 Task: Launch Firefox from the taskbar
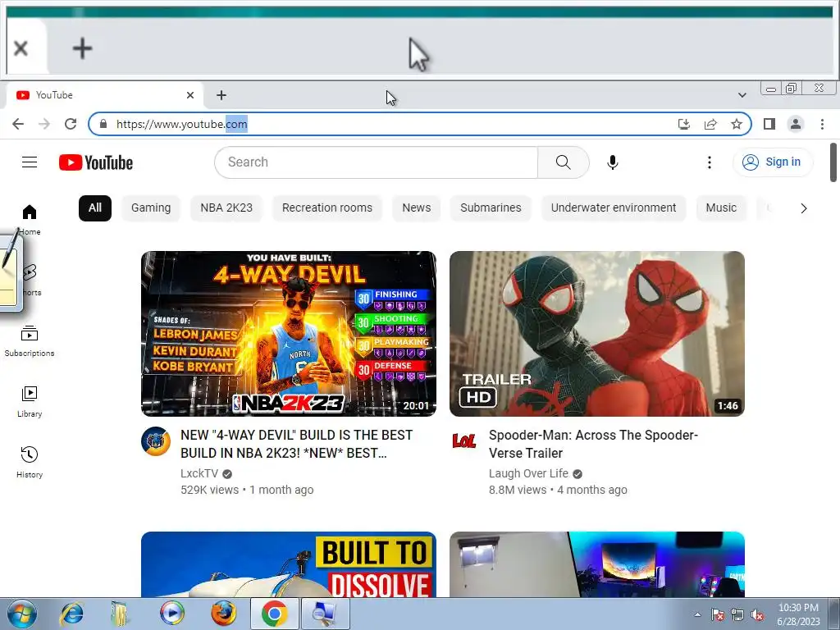pyautogui.click(x=223, y=614)
